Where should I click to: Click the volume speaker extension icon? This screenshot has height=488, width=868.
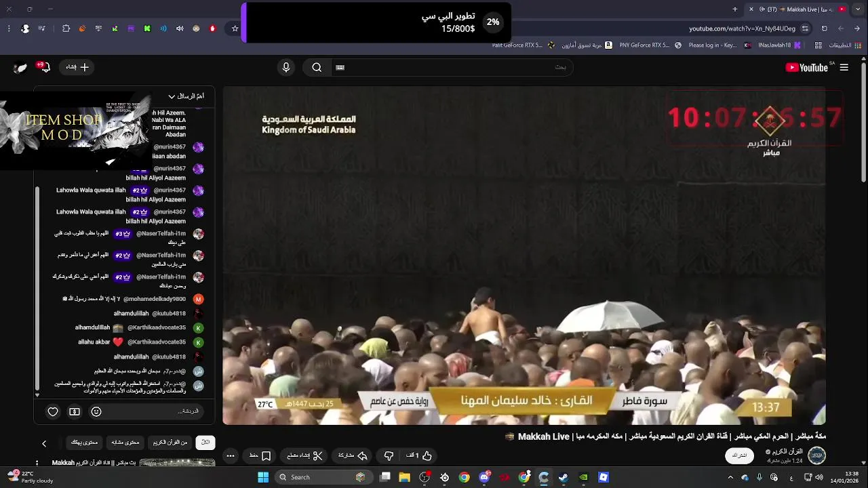click(180, 28)
